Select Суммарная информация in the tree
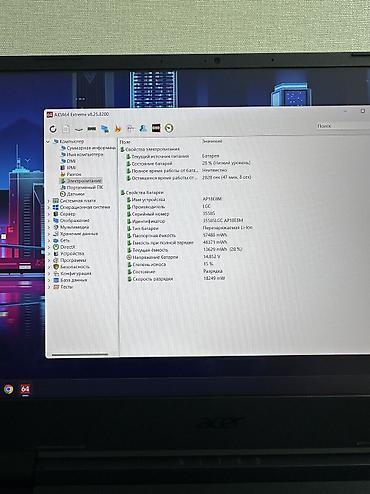370x494 pixels. pyautogui.click(x=88, y=148)
